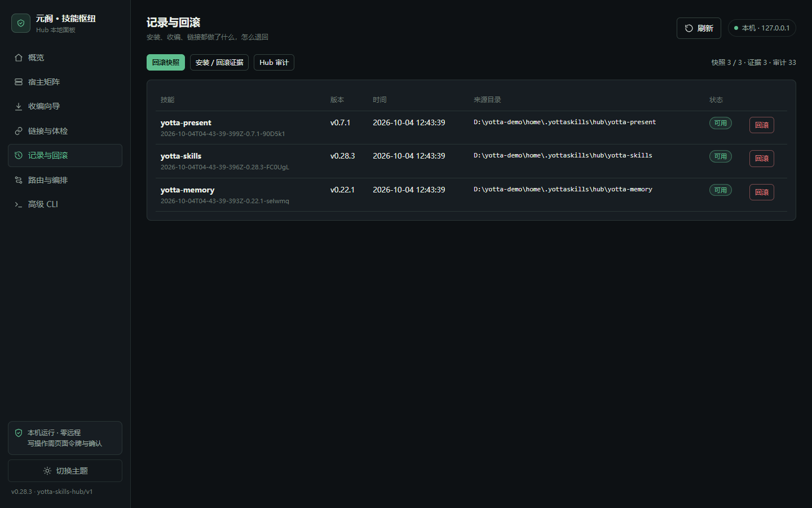Click the 来源目录 column header

point(487,100)
